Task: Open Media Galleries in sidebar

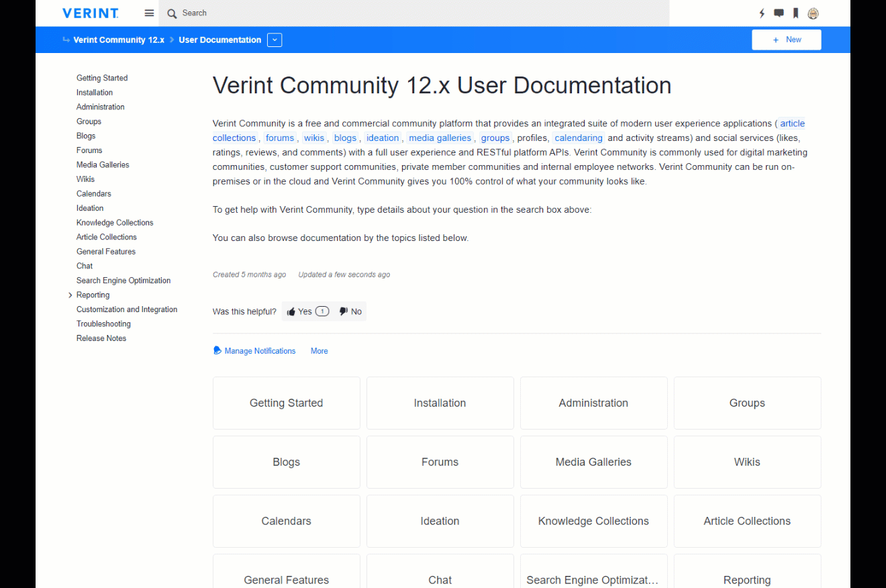Action: tap(103, 165)
